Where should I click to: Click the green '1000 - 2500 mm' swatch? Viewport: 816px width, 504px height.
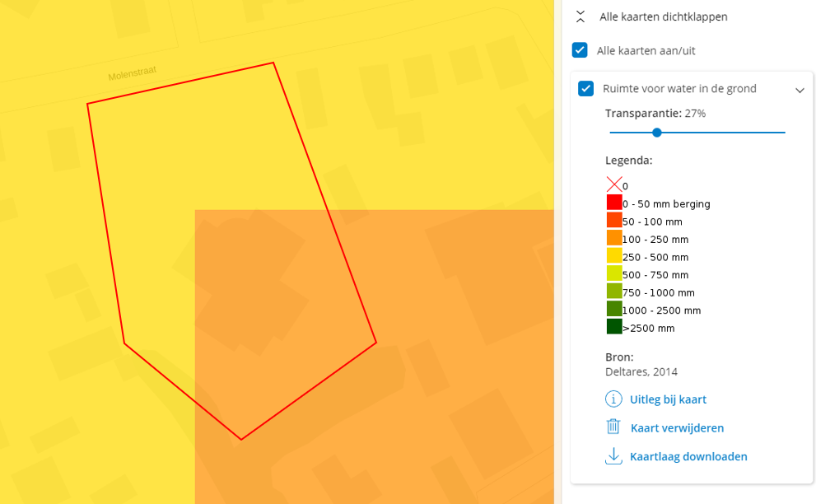[614, 309]
